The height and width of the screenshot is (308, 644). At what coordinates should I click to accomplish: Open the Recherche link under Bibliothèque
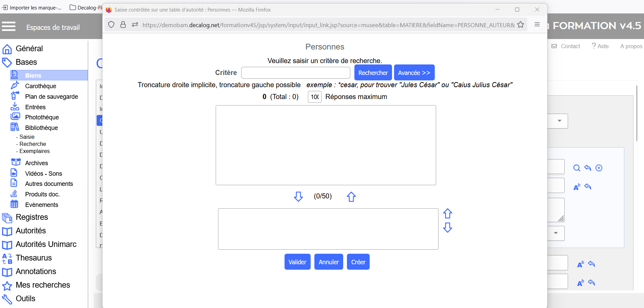click(33, 144)
